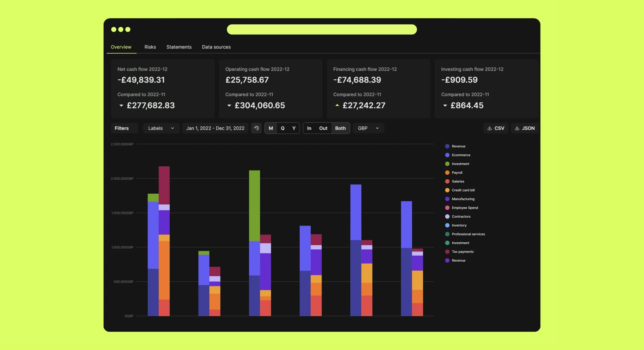Open the Data sources tab
644x350 pixels.
(216, 47)
